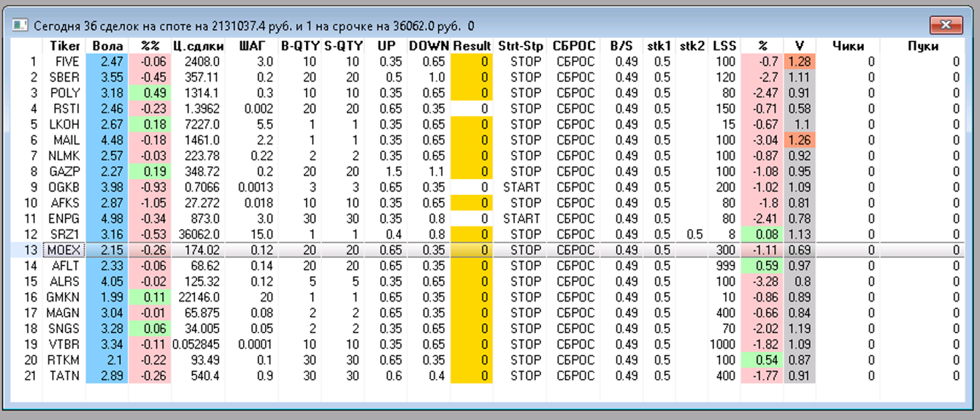Toggle STOP in the MOEX row

click(x=525, y=250)
